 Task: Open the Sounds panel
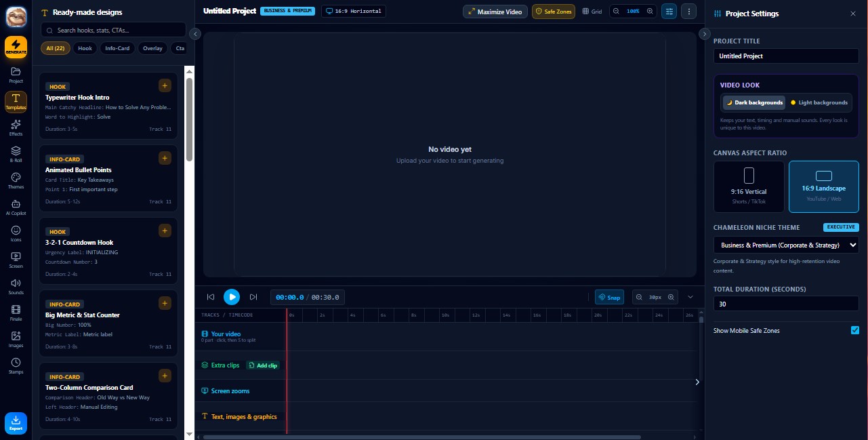[16, 286]
